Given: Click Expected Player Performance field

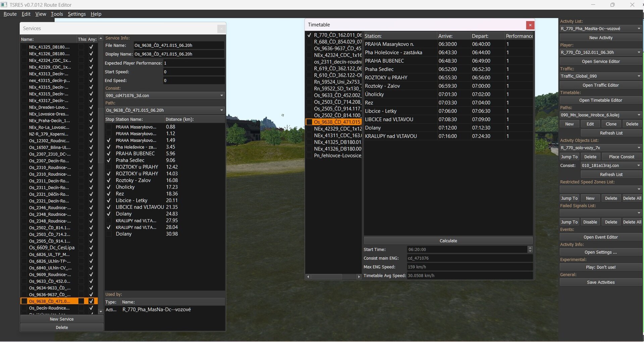Looking at the screenshot, I should [x=194, y=63].
